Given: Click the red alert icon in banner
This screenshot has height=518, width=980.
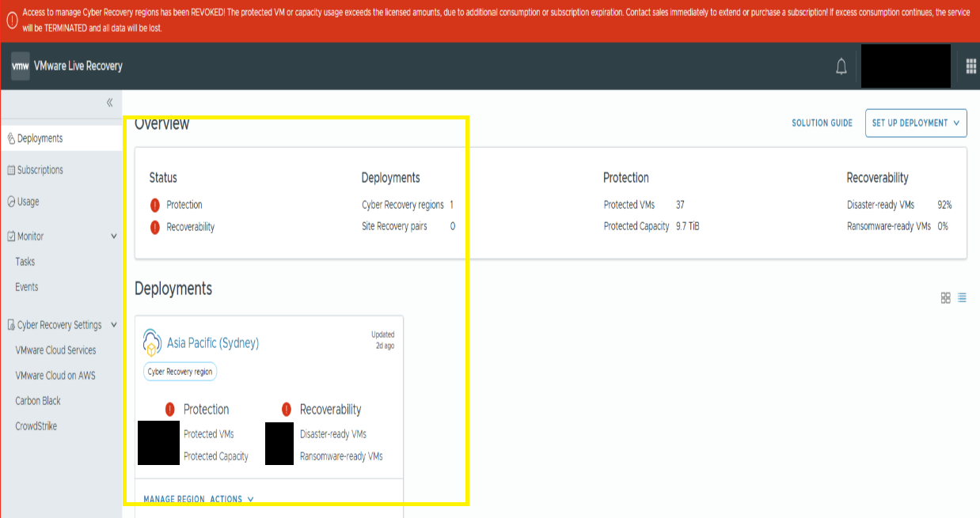Looking at the screenshot, I should tap(12, 20).
